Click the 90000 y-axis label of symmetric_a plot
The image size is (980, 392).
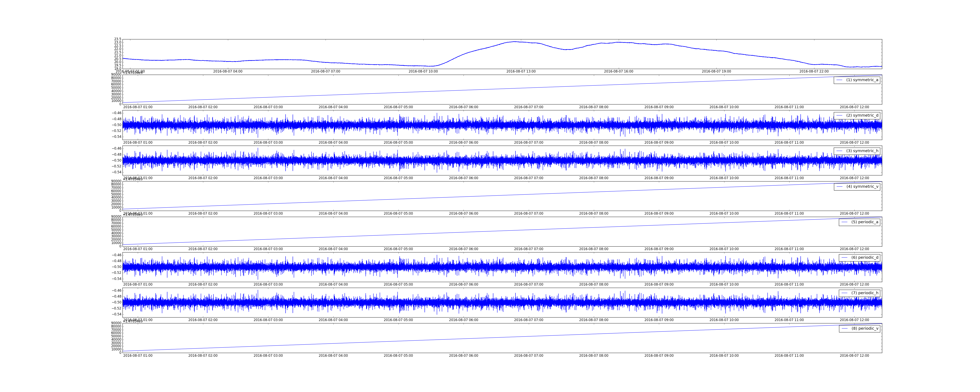click(116, 75)
